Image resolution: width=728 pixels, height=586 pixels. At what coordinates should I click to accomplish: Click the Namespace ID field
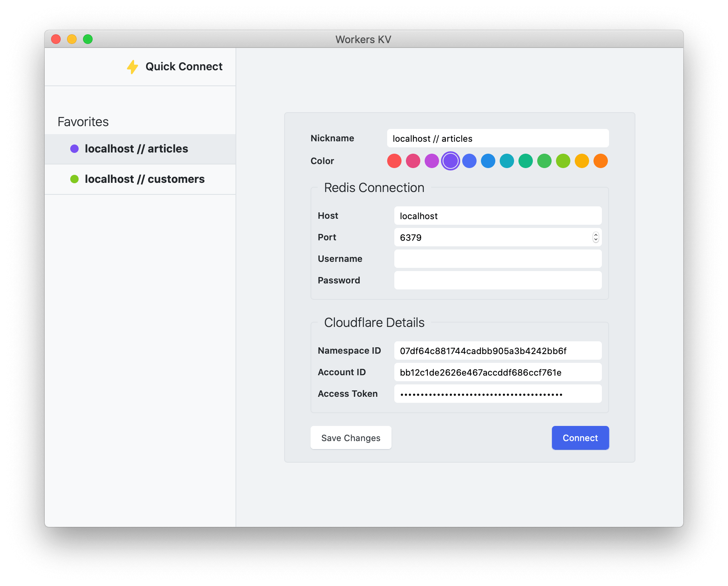coord(498,351)
